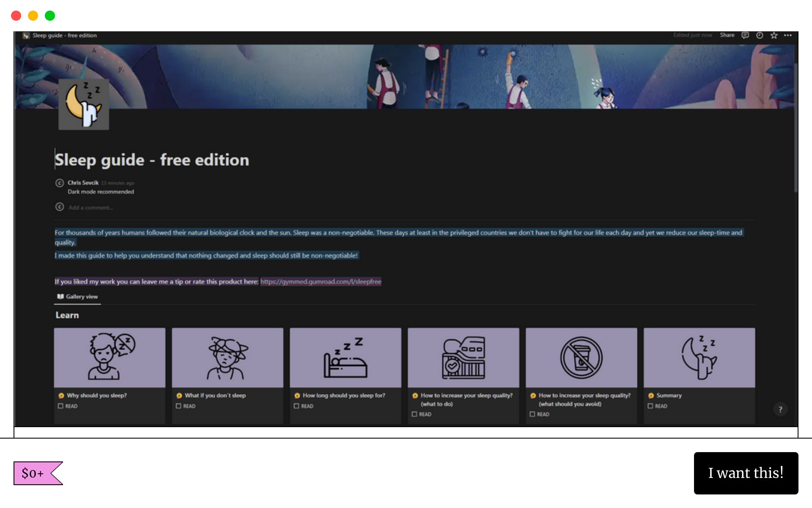The image size is (812, 508).
Task: Open the three-dots page menu
Action: 788,35
